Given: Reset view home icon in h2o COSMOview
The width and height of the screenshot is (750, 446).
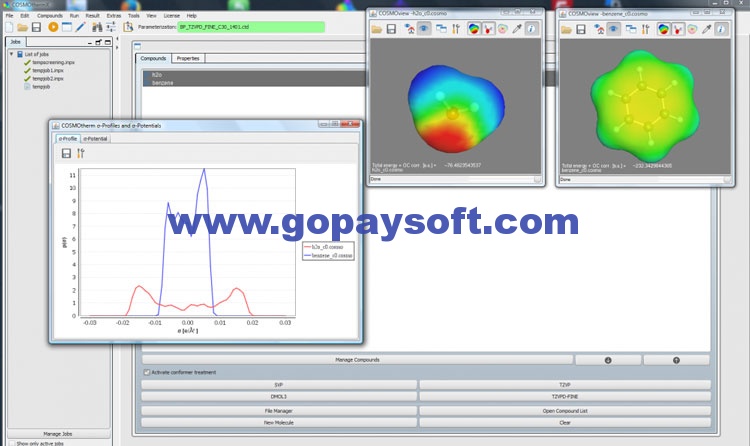Looking at the screenshot, I should 409,29.
